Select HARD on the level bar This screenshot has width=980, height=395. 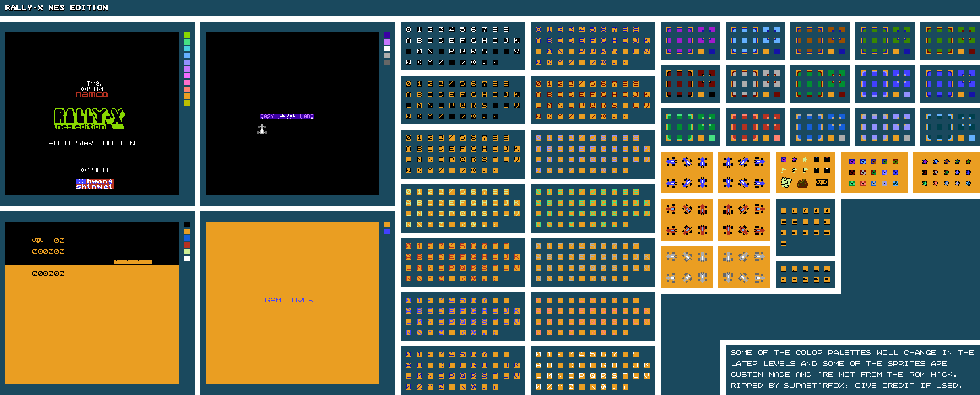[x=306, y=116]
